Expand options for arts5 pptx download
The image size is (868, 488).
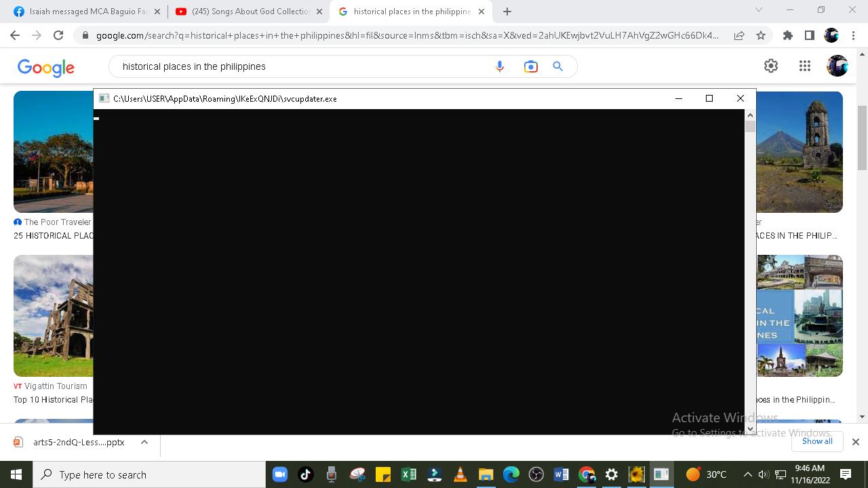click(144, 442)
